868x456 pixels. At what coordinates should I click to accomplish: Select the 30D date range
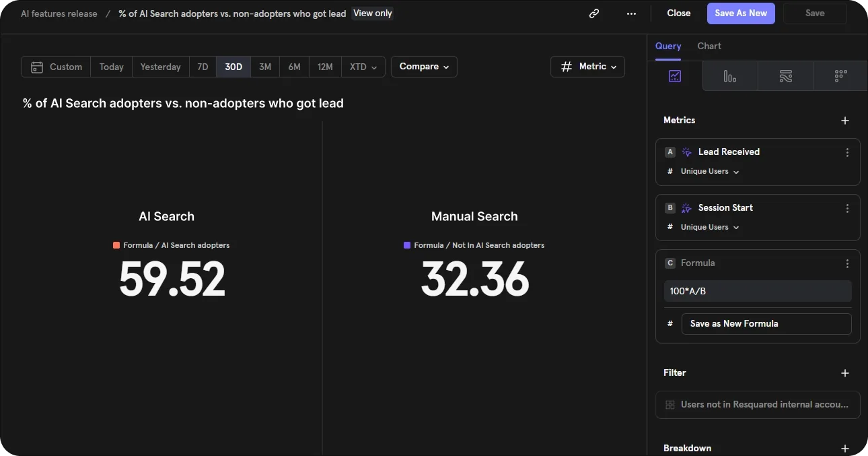pos(233,67)
